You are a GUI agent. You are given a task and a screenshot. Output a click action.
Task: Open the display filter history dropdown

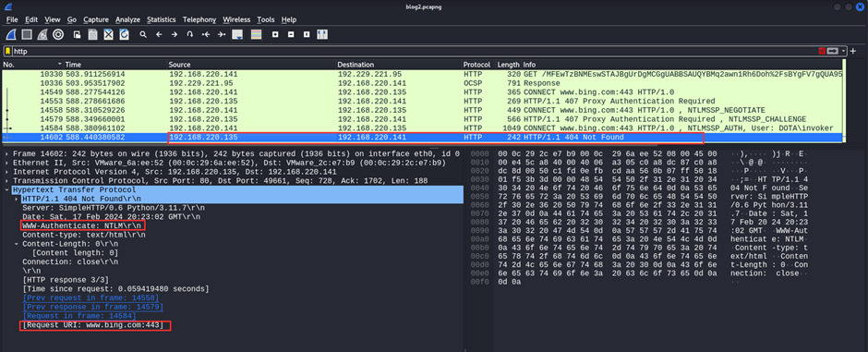[x=844, y=52]
